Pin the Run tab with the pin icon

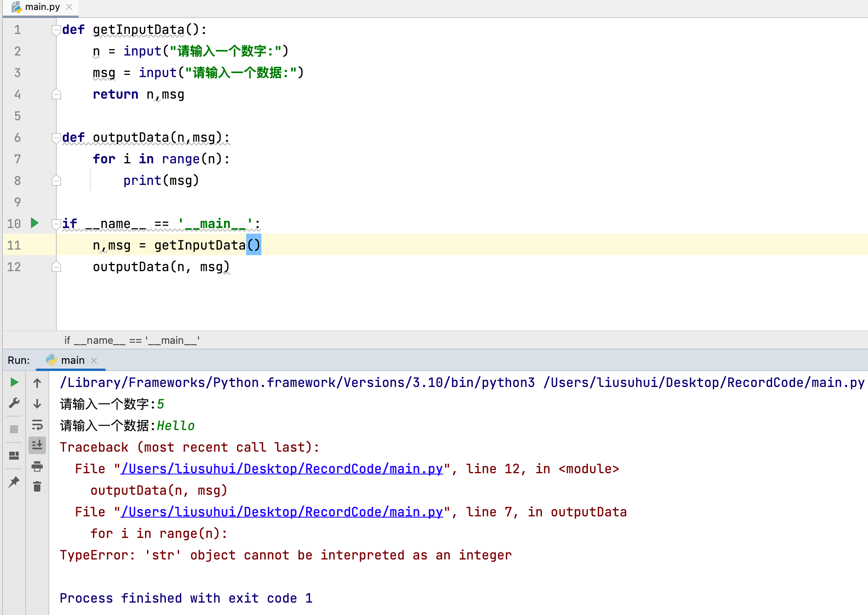(14, 482)
